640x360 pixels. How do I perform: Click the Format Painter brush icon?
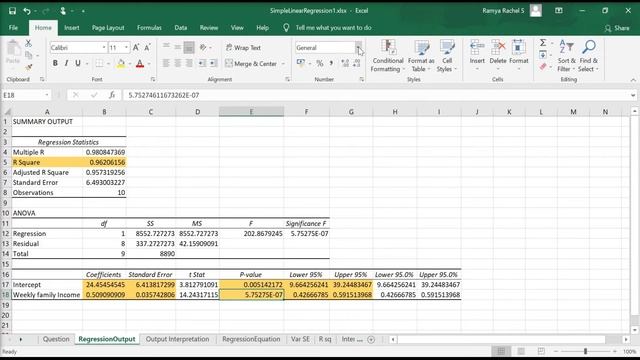coord(28,67)
